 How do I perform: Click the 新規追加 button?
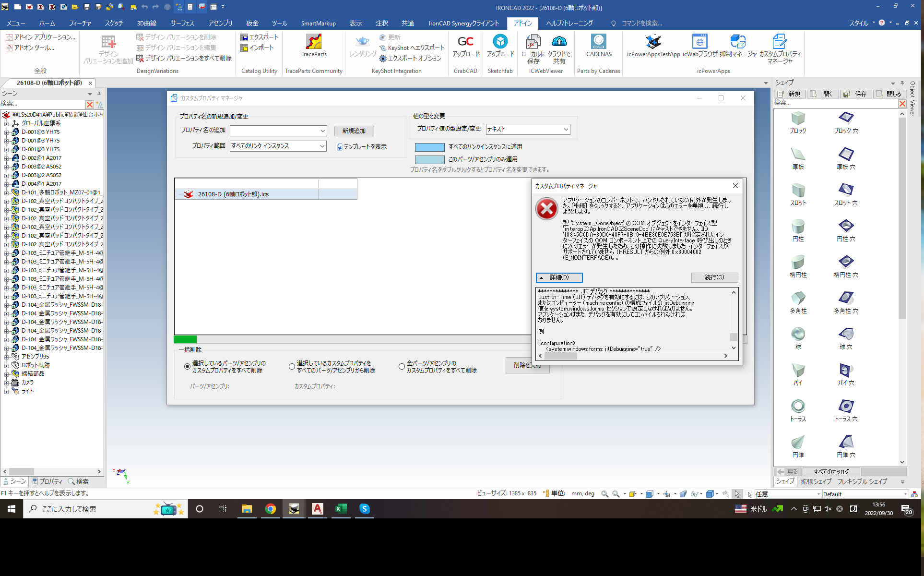[354, 131]
